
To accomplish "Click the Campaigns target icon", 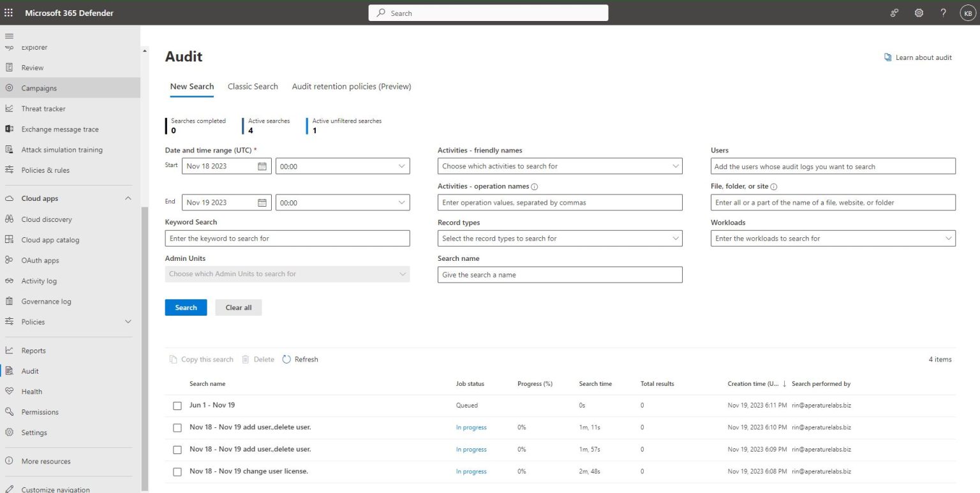I will tap(9, 88).
